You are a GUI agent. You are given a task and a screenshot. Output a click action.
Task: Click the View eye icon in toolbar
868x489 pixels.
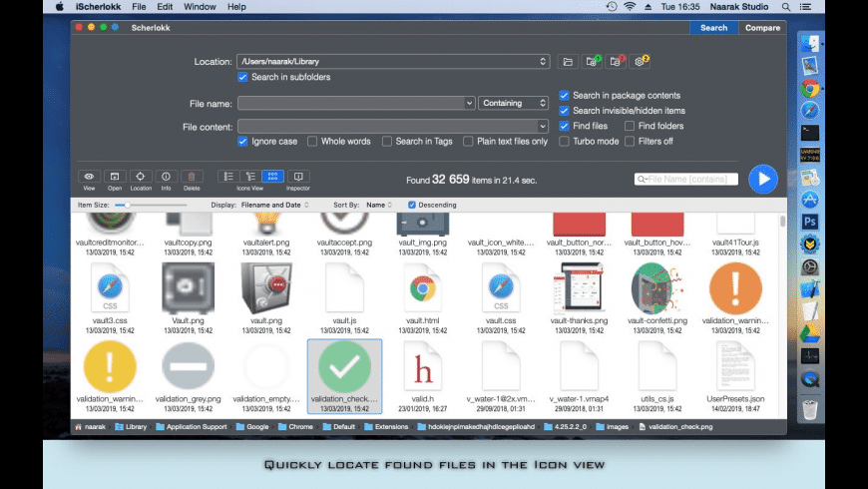[x=89, y=176]
